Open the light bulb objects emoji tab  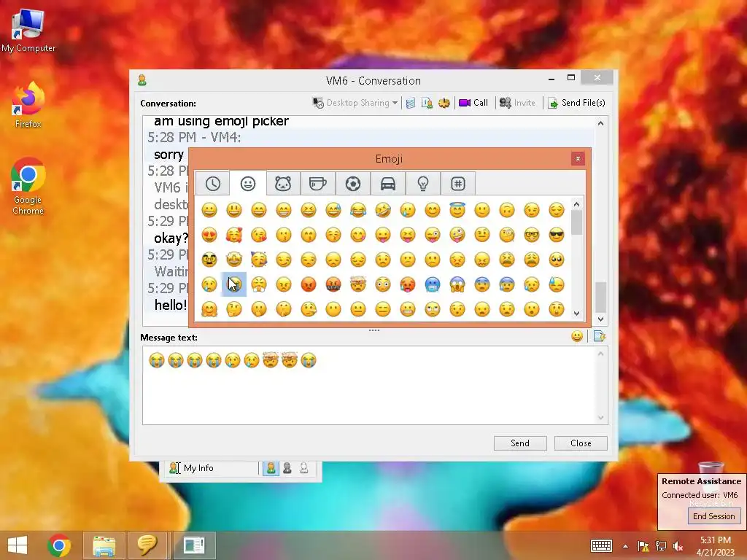[x=423, y=184]
